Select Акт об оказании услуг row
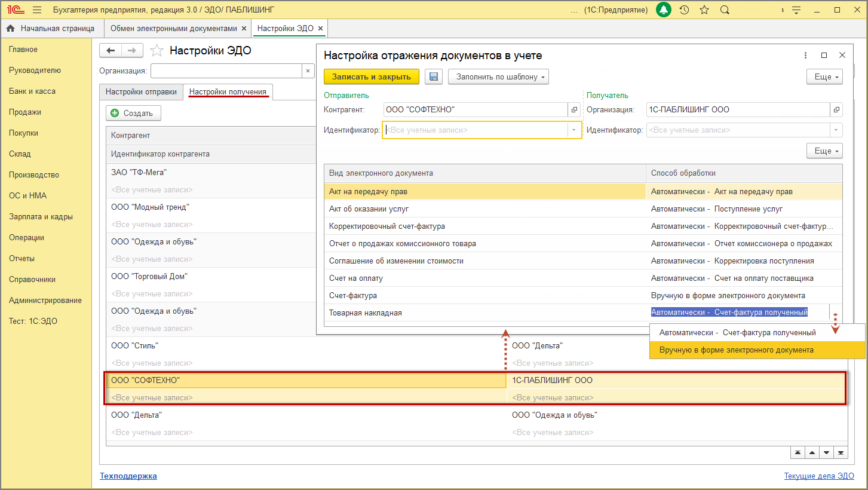Image resolution: width=868 pixels, height=490 pixels. 583,209
